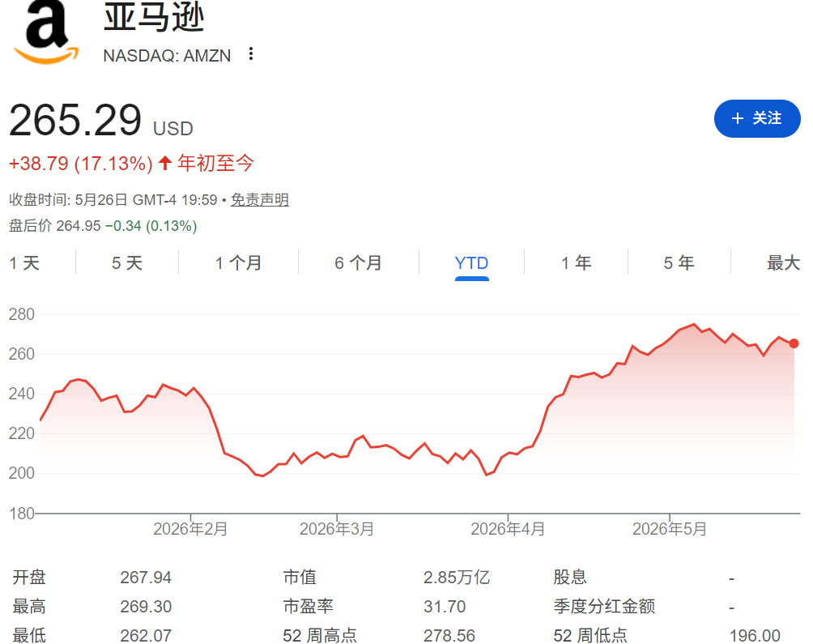Click the red endpoint dot on chart
Screen dimensions: 813x644
(x=794, y=343)
